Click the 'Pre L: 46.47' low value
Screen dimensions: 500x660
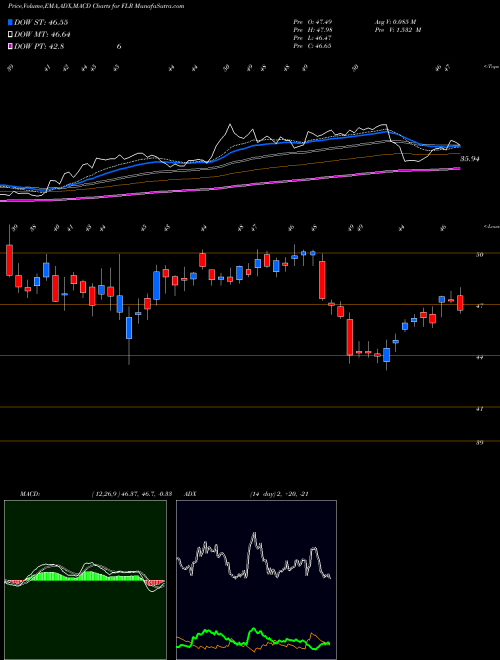point(313,38)
